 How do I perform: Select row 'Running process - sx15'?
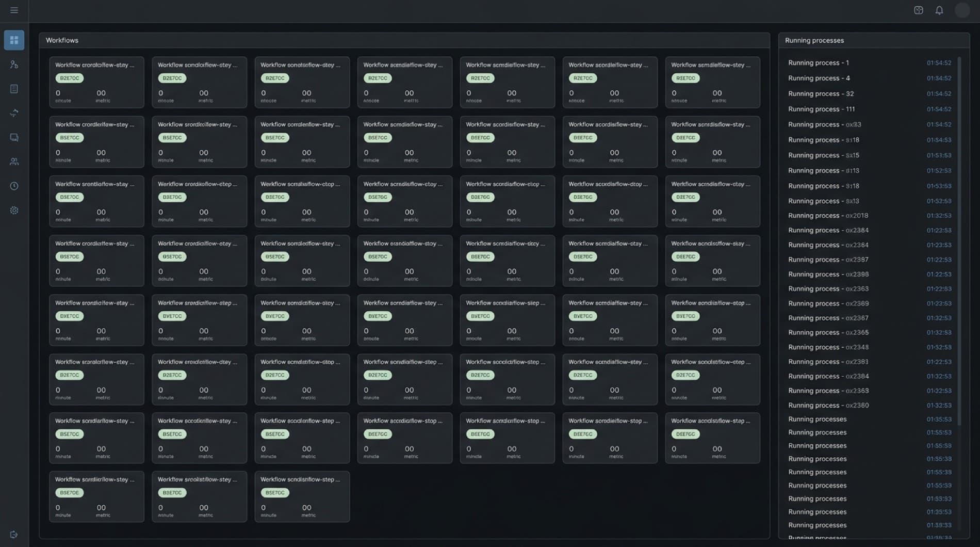click(x=870, y=155)
